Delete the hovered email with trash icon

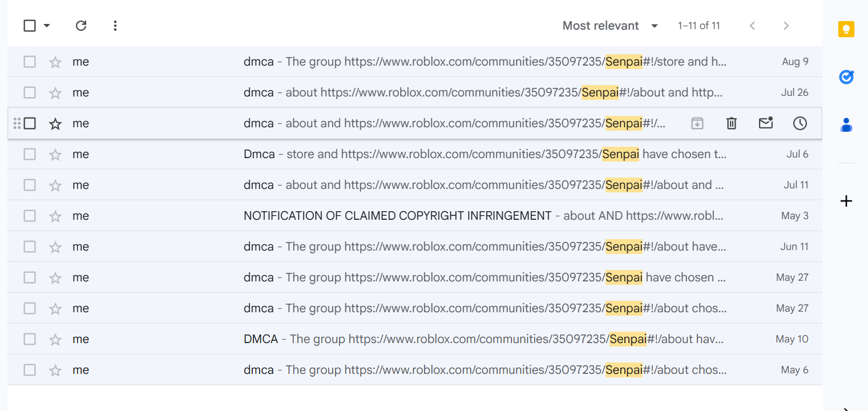click(731, 123)
